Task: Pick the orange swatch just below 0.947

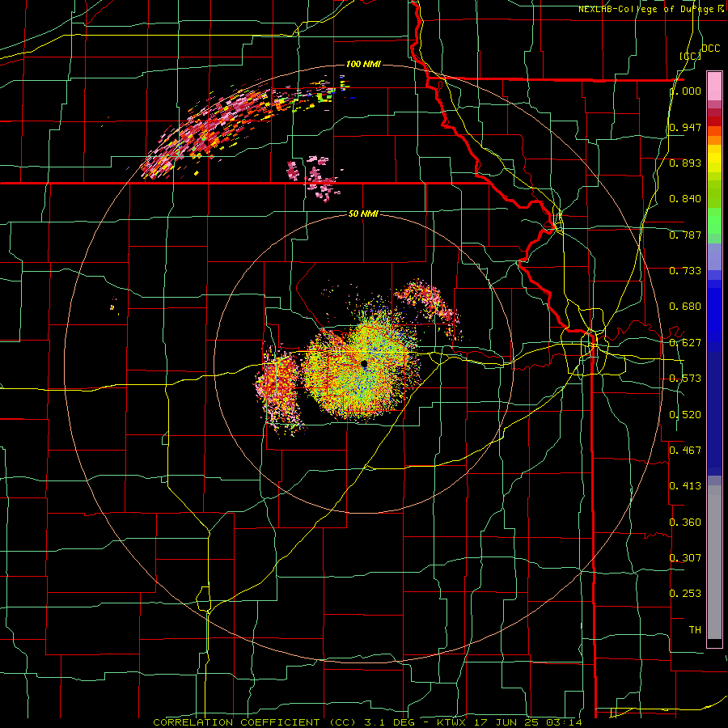Action: pos(714,140)
